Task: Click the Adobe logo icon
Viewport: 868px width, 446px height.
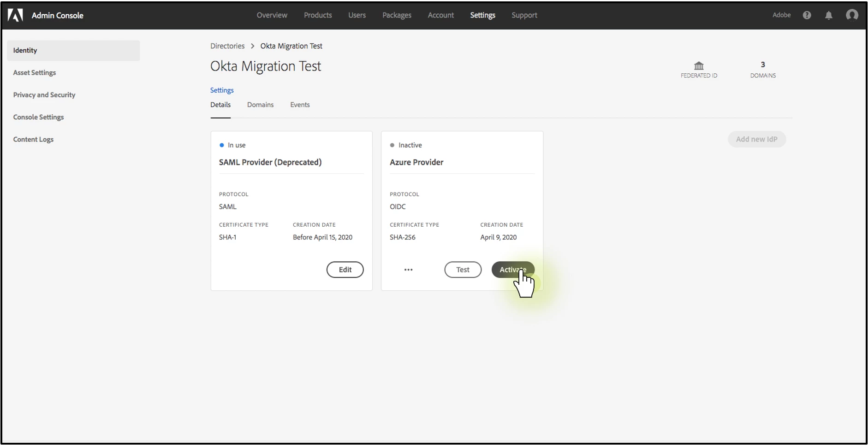Action: [x=15, y=15]
